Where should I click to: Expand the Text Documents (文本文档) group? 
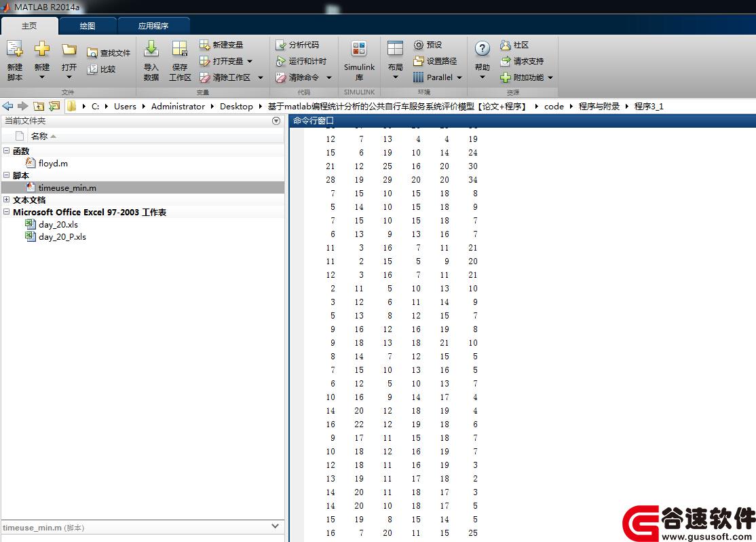coord(6,199)
